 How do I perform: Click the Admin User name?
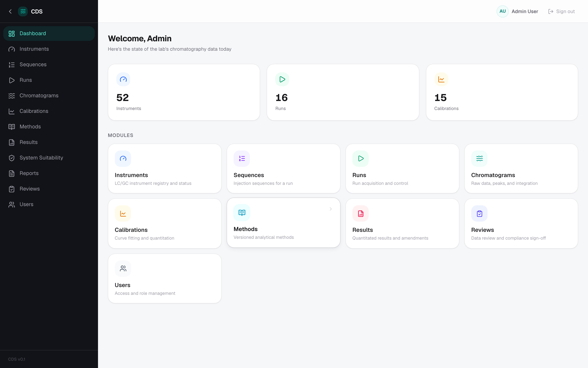525,11
